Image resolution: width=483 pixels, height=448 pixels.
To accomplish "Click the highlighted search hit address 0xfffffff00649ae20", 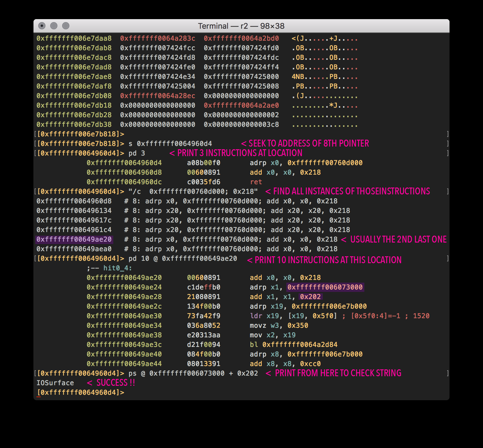I will click(x=74, y=240).
